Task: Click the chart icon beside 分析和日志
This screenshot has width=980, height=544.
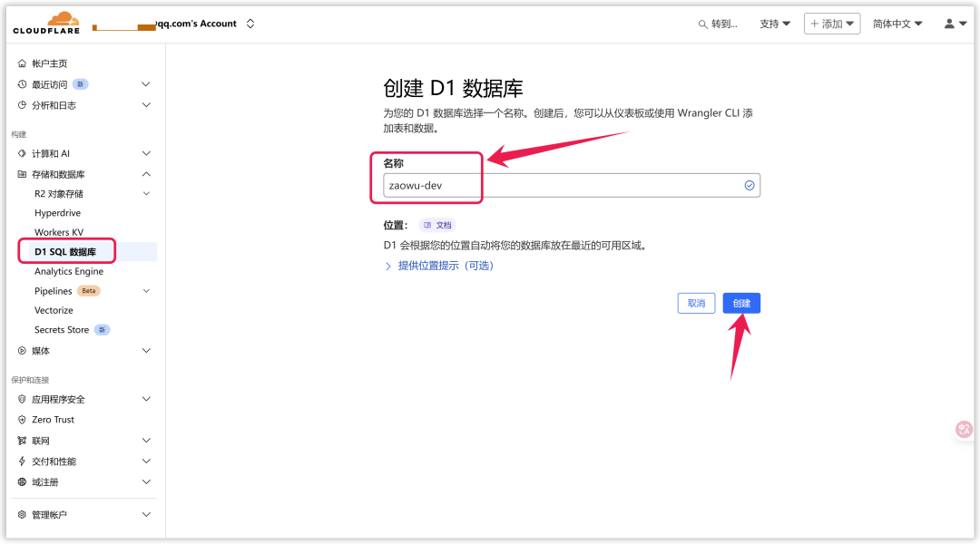Action: (x=22, y=105)
